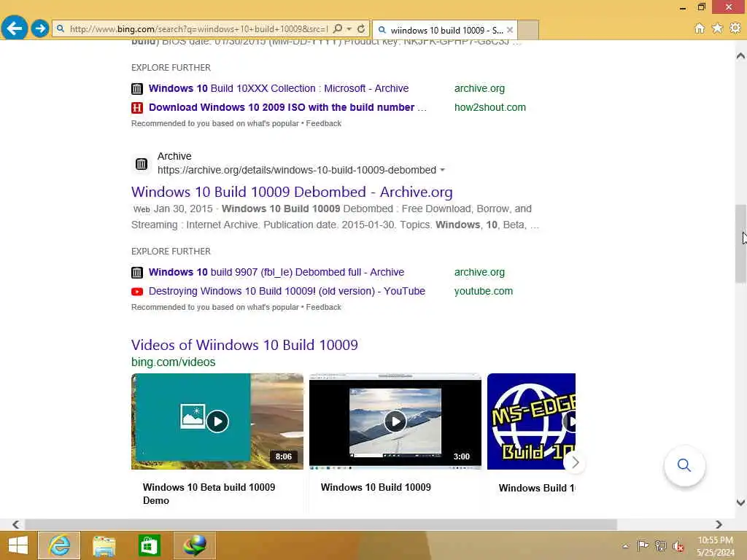Open 'Destroying Windows 10 Build 10009!' YouTube link

pyautogui.click(x=287, y=291)
